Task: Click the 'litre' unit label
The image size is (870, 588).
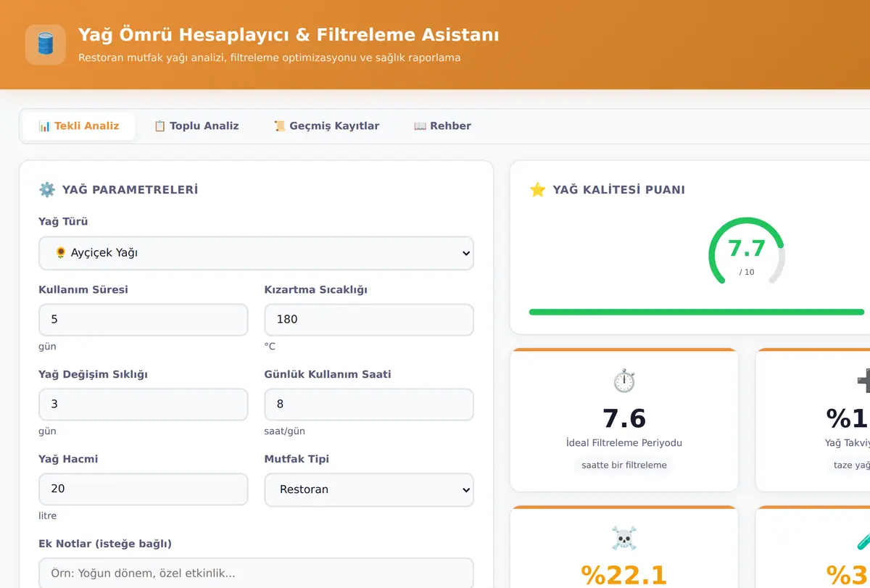Action: [x=48, y=516]
